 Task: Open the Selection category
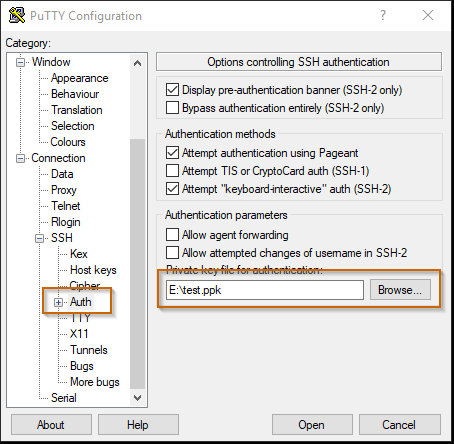pos(73,126)
